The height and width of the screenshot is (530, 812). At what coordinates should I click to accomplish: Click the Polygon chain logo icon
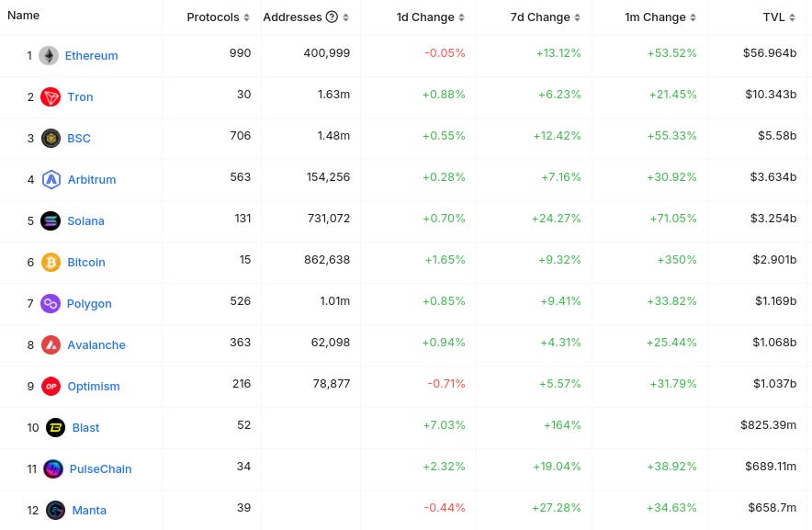[x=51, y=304]
